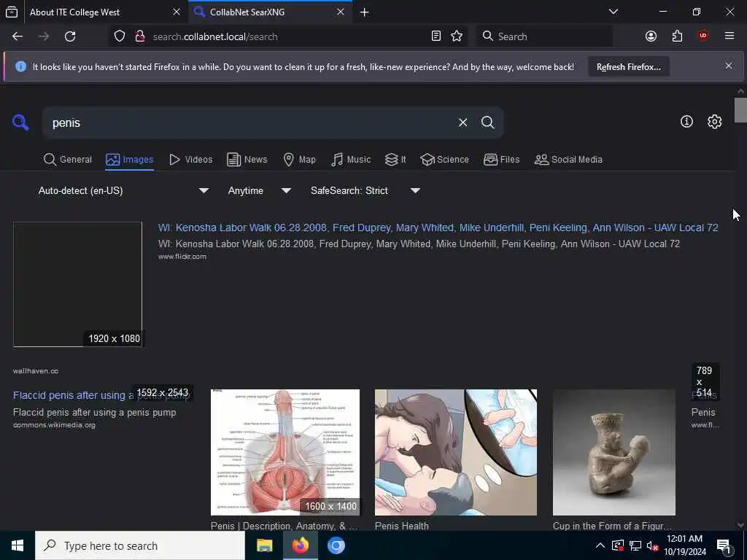
Task: Reload the page with the refresh icon
Action: click(x=70, y=36)
